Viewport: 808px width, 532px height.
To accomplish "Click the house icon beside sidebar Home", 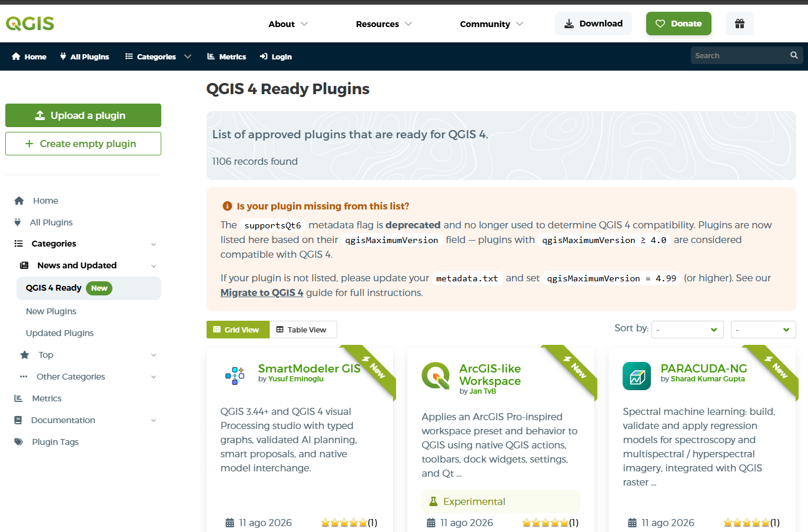I will [x=19, y=201].
